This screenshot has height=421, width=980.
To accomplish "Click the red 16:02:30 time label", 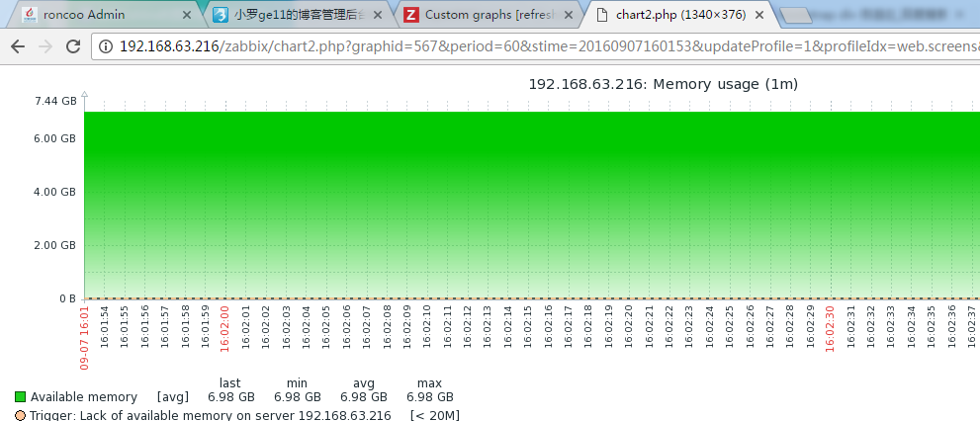I will click(830, 328).
